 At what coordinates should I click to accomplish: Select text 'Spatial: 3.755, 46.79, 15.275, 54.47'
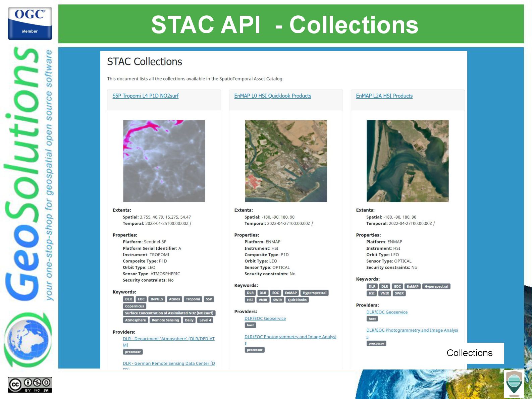tap(157, 217)
